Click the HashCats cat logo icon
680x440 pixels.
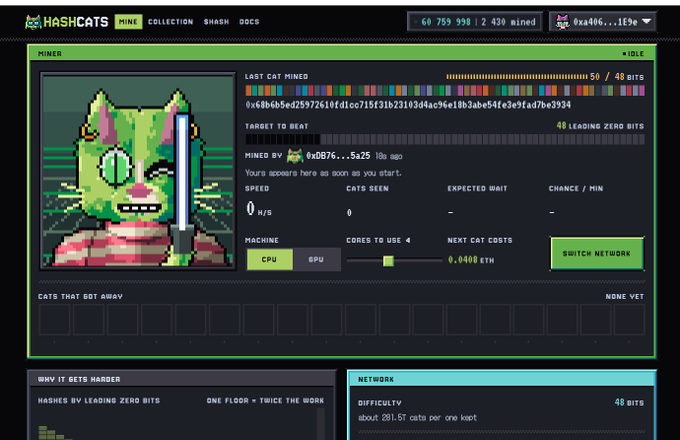(x=33, y=22)
